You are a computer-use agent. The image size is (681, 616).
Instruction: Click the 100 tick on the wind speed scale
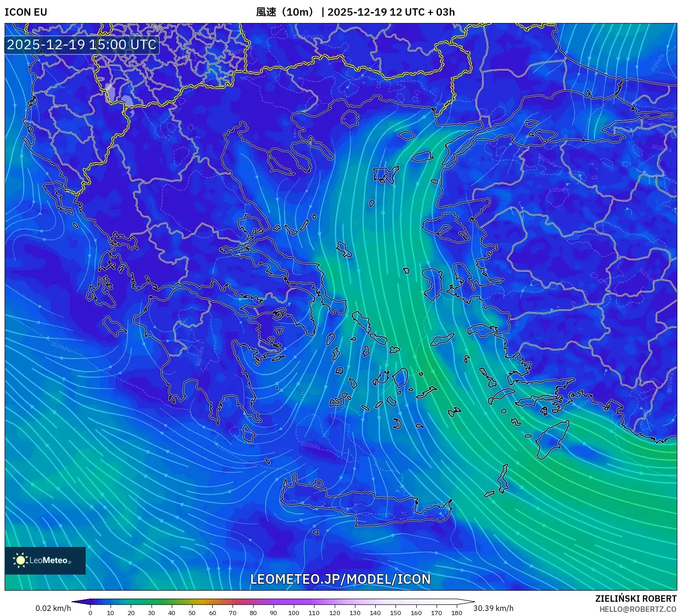pos(294,612)
